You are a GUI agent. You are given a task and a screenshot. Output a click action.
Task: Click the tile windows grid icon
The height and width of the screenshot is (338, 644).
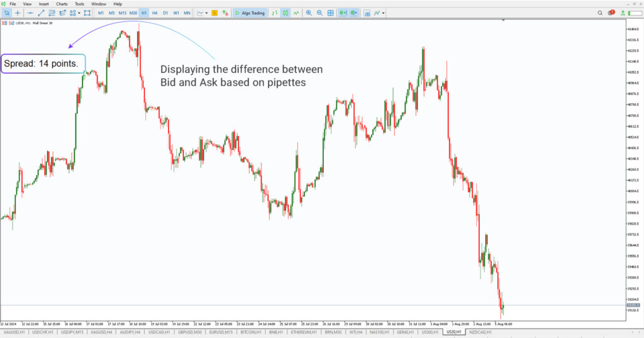coord(331,13)
